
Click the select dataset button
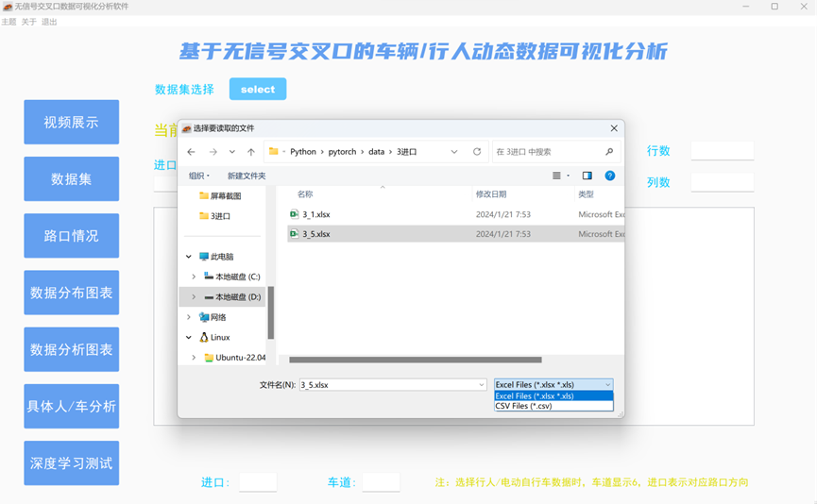click(258, 89)
